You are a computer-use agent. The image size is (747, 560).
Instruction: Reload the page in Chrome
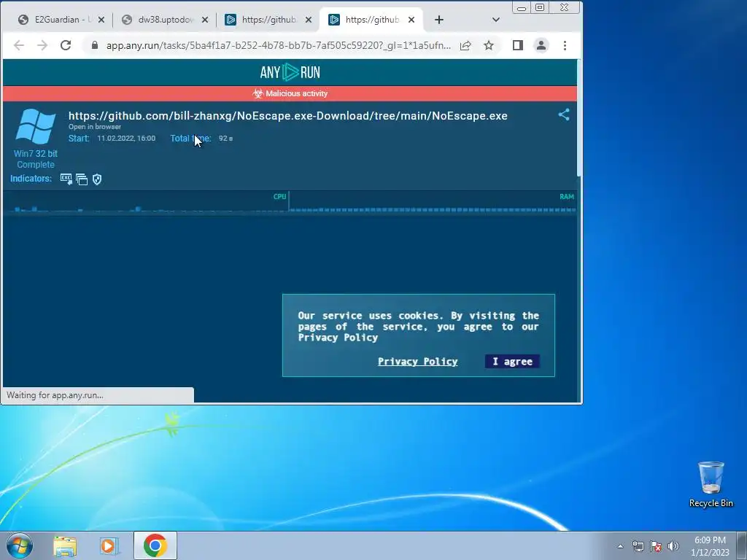click(x=66, y=45)
